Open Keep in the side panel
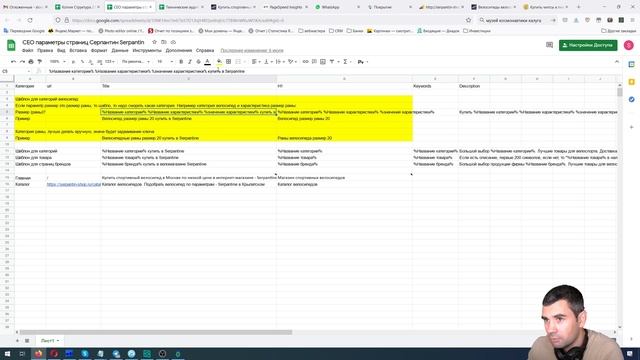The height and width of the screenshot is (360, 640). (631, 82)
